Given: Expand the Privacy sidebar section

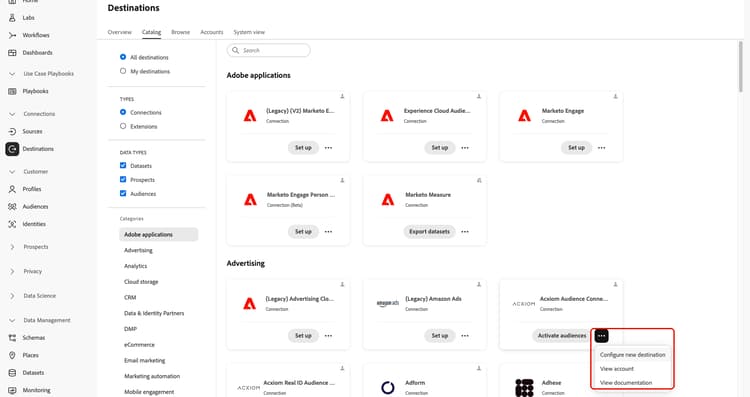Looking at the screenshot, I should click(12, 271).
